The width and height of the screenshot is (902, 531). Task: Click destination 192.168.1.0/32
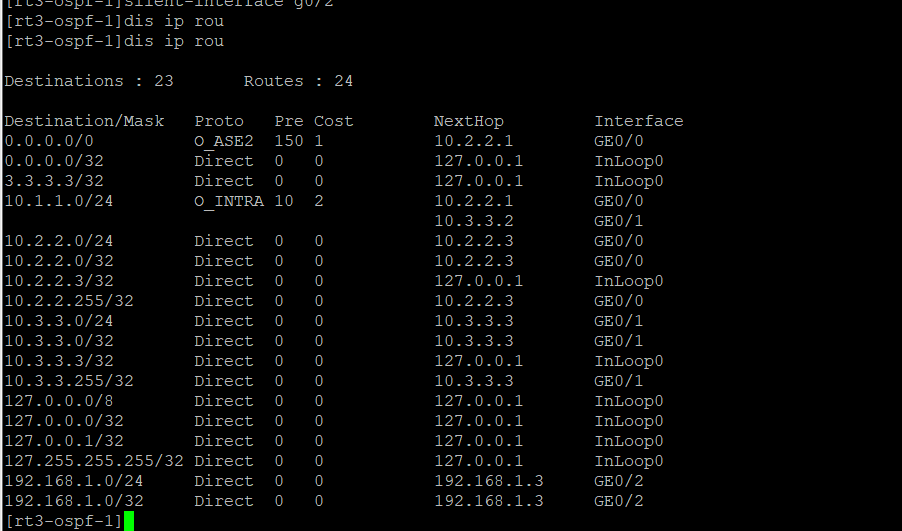[x=74, y=501]
